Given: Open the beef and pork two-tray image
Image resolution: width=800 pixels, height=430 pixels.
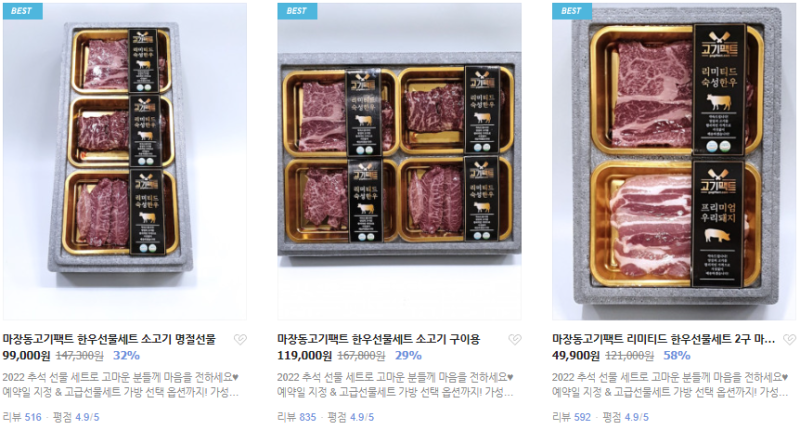Looking at the screenshot, I should point(674,161).
